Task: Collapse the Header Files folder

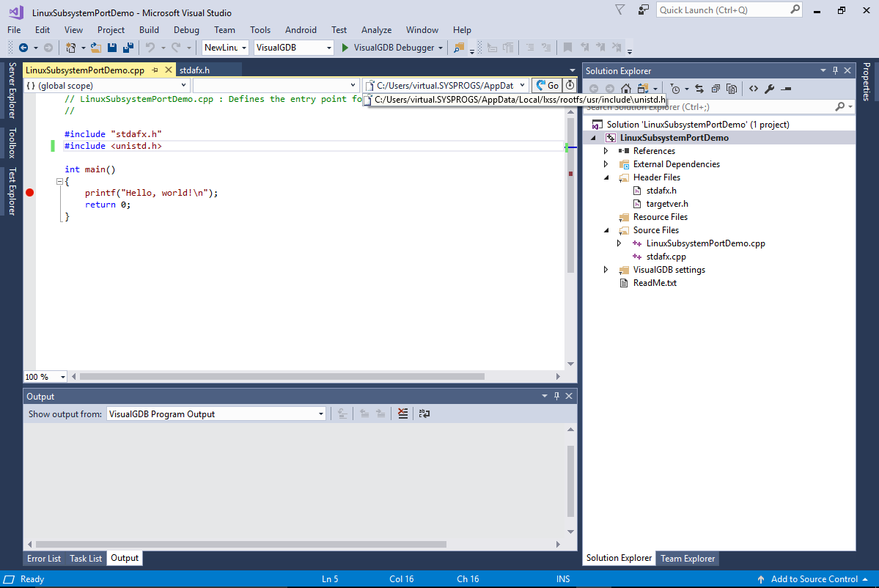Action: pos(606,177)
